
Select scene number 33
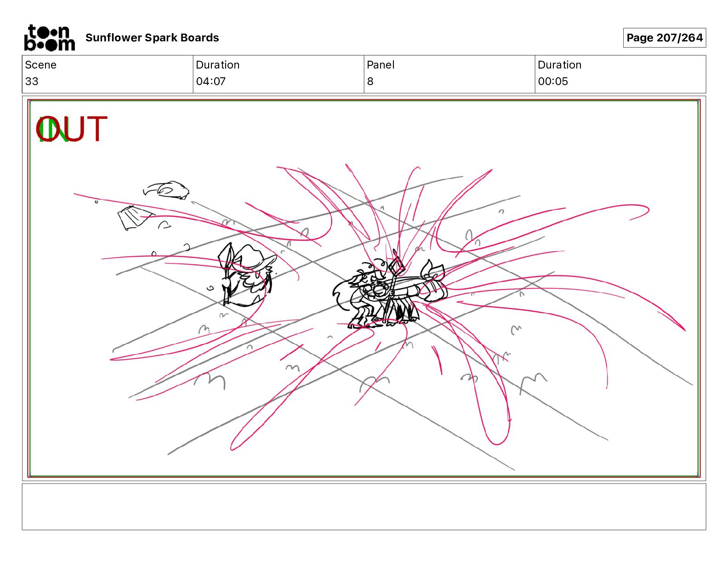(32, 81)
